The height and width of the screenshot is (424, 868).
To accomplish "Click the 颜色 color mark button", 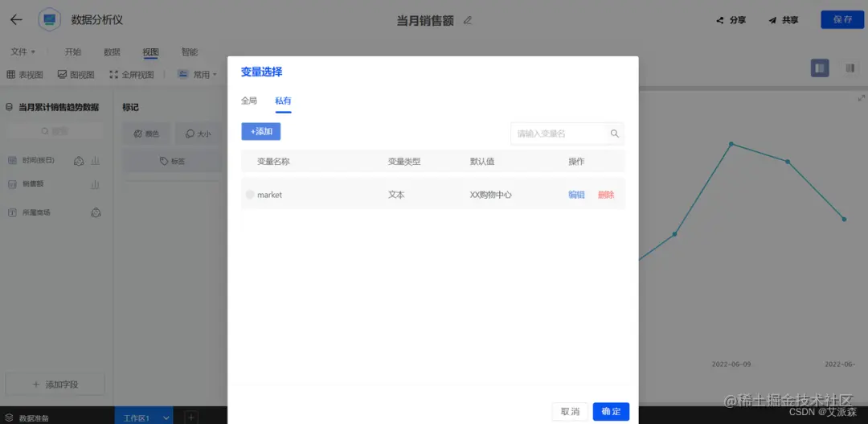I will point(146,134).
